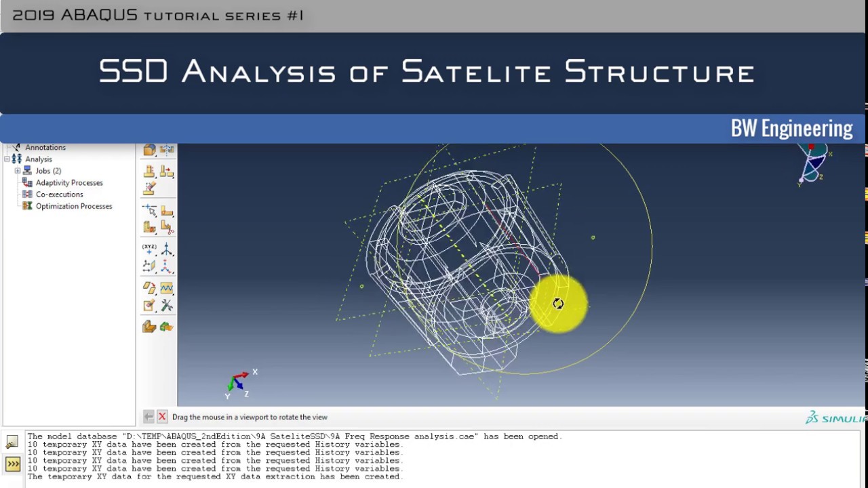Switch to the command line interface (>>>) icon
This screenshot has width=868, height=488.
click(12, 464)
